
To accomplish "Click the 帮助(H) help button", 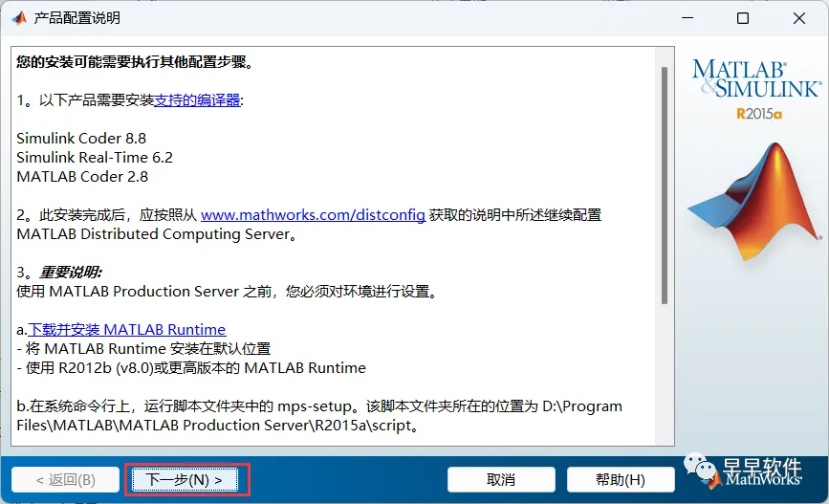I will coord(621,480).
